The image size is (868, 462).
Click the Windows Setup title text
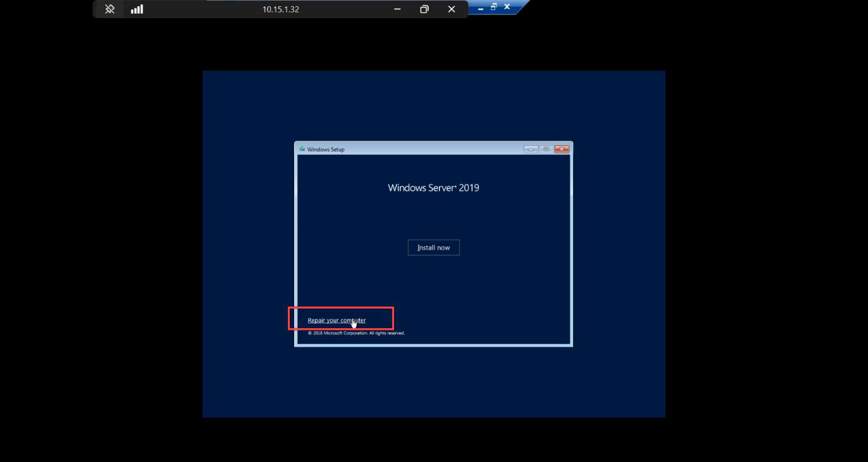(326, 150)
